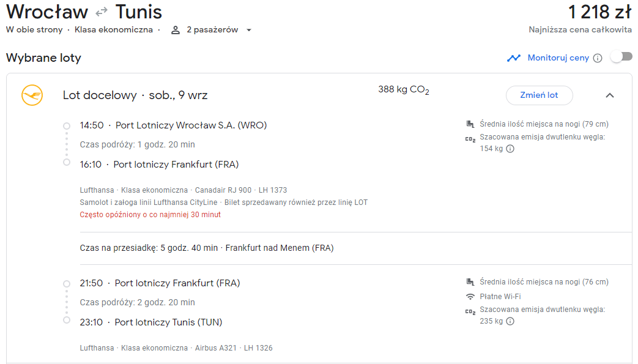The height and width of the screenshot is (364, 638).
Task: Click the passenger person icon
Action: tap(176, 30)
